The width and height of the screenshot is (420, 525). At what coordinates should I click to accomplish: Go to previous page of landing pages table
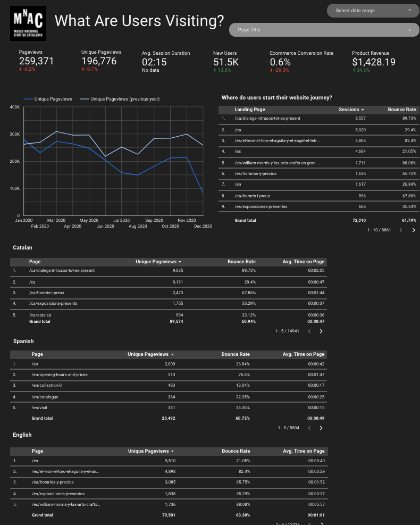tap(401, 230)
